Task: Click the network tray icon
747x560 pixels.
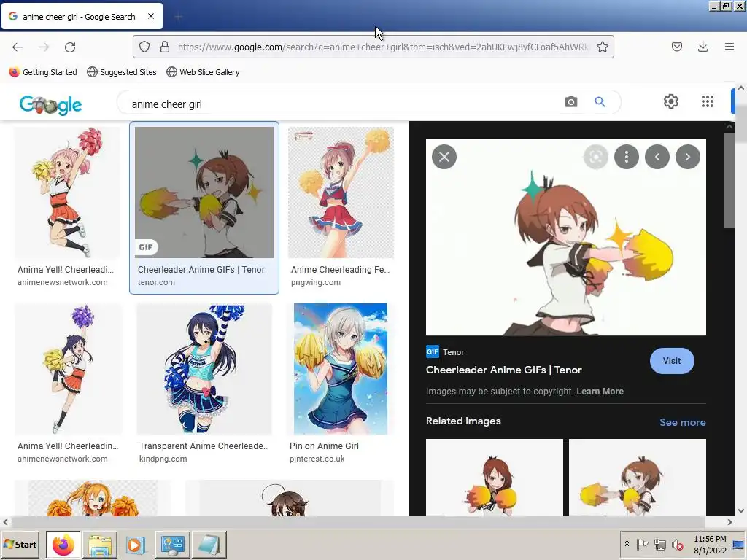Action: (x=659, y=544)
